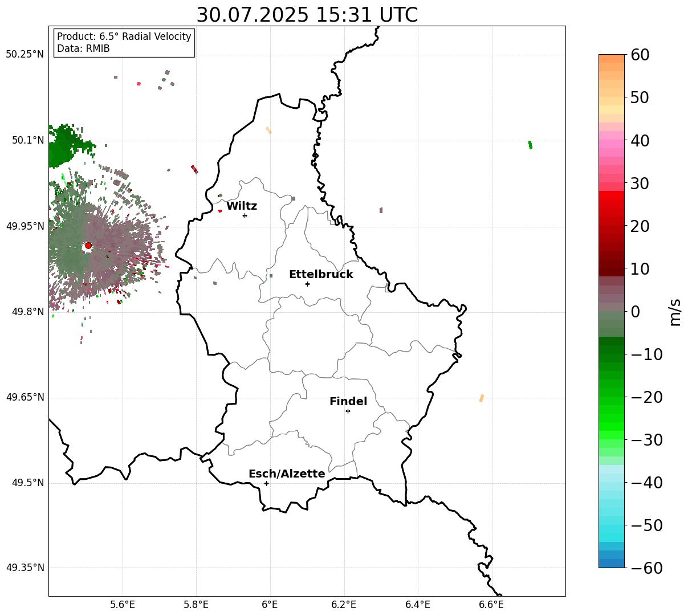
Task: Select the Wiltz city label
Action: (242, 206)
